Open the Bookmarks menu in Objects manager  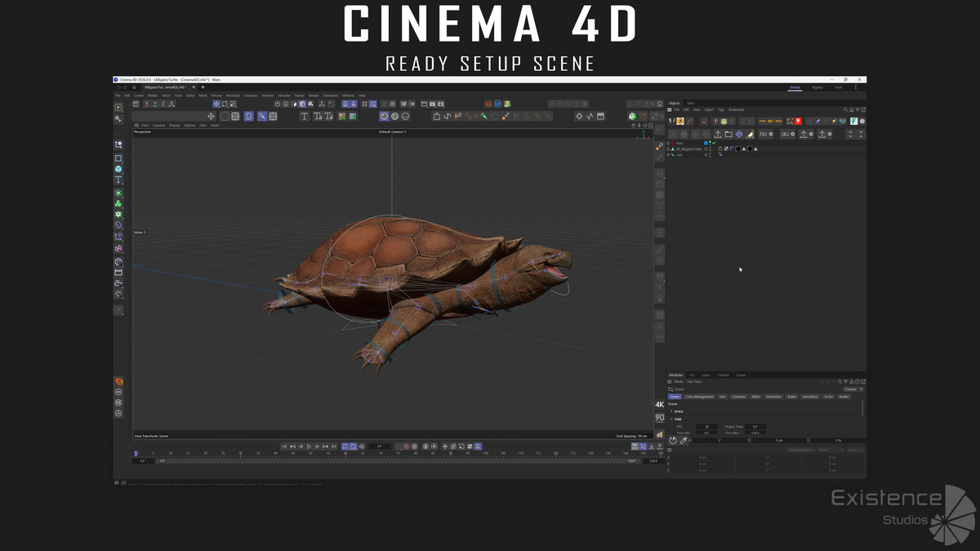coord(736,109)
